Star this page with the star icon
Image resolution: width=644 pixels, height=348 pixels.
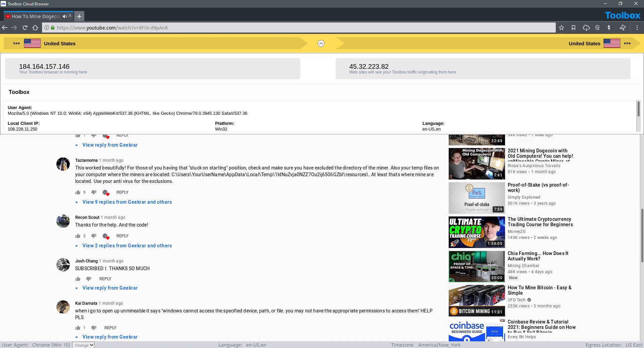[561, 28]
